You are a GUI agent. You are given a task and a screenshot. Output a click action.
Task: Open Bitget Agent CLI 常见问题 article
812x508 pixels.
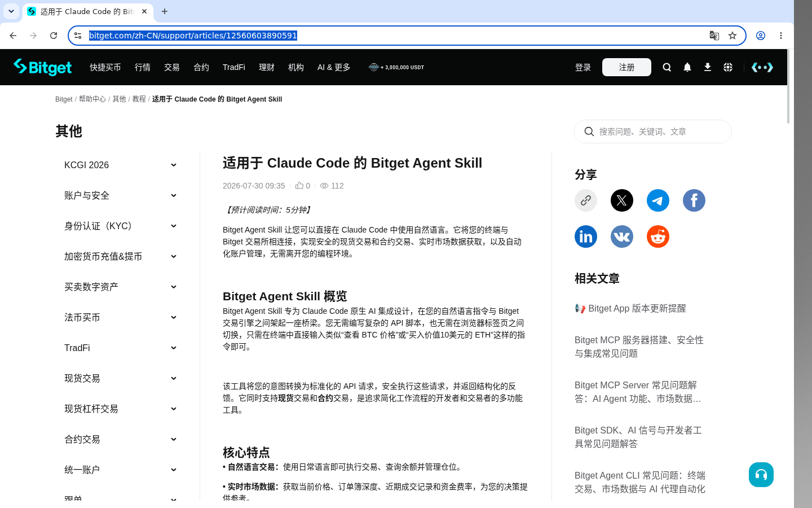640,482
